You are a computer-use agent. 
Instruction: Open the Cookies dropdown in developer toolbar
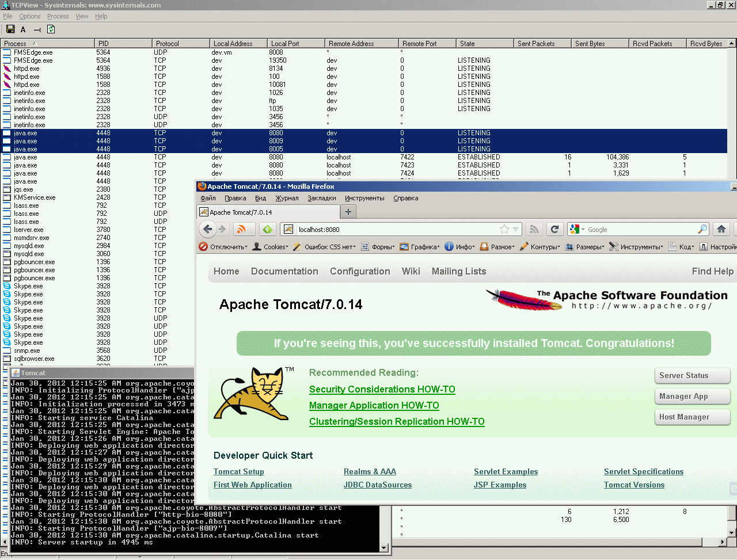pyautogui.click(x=270, y=247)
